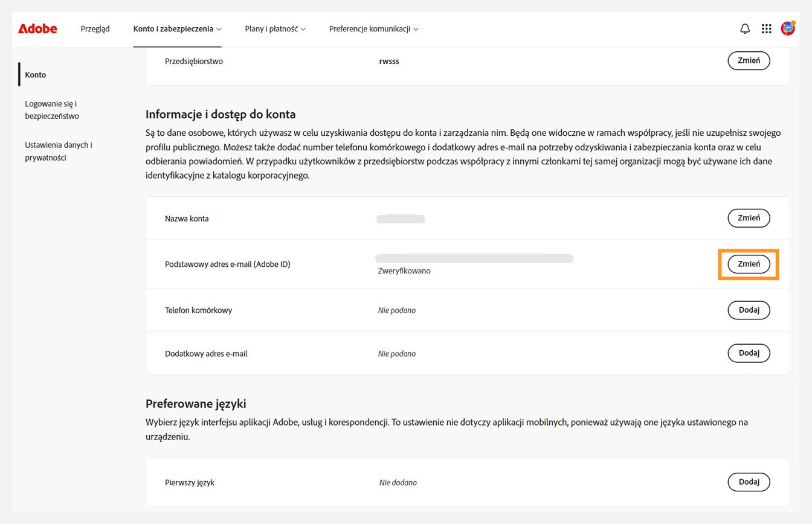812x524 pixels.
Task: Select Logowanie się i bezpieczeństwo in sidebar
Action: (x=51, y=109)
